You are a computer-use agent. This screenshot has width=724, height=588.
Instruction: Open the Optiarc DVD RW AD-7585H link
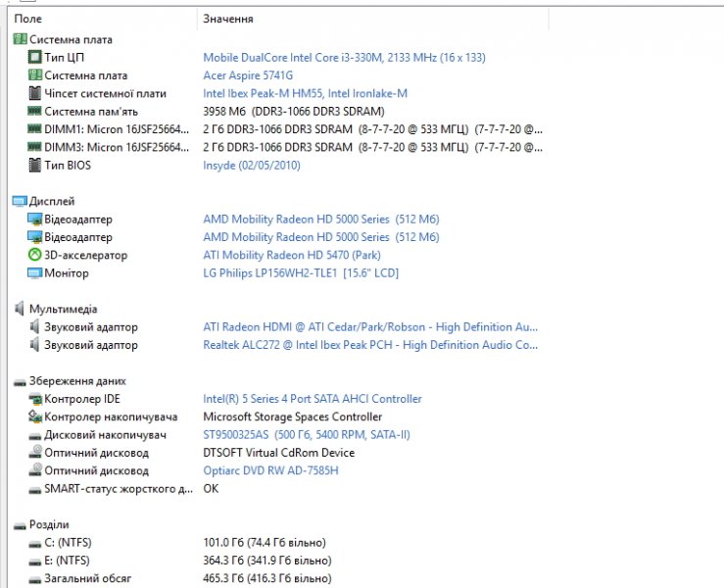pyautogui.click(x=270, y=470)
